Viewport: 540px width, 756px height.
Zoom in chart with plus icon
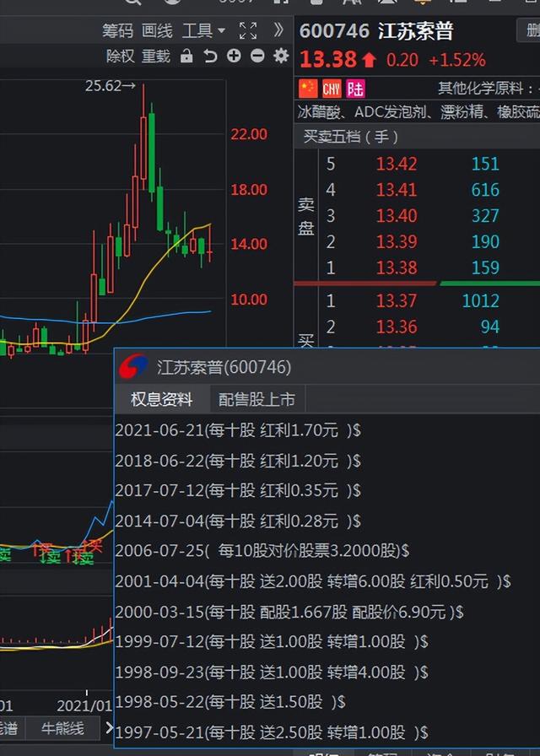(234, 56)
